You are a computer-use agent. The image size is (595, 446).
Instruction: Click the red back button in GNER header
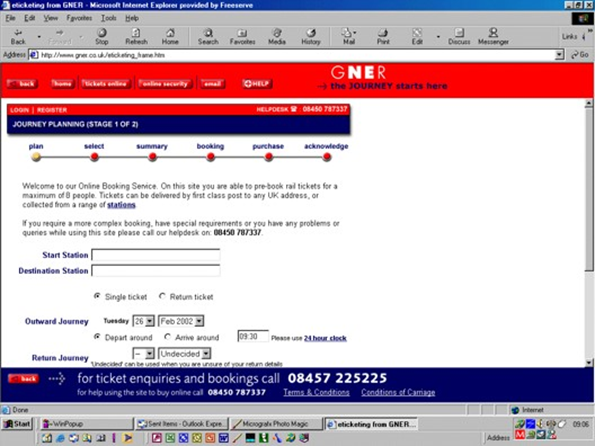(x=22, y=84)
